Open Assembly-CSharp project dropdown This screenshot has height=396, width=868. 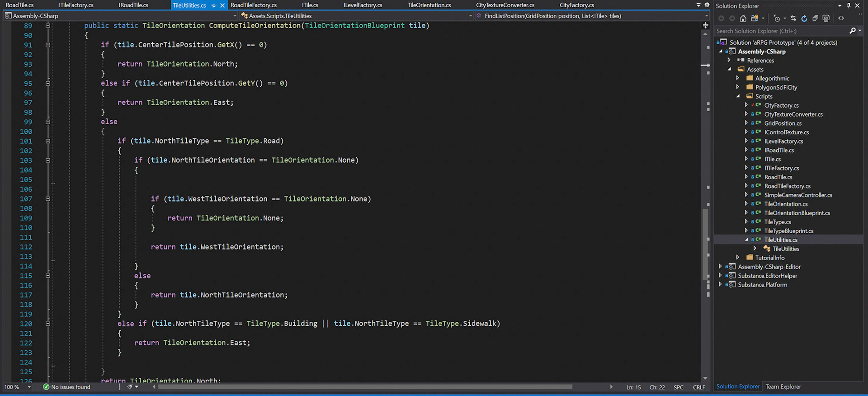[235, 16]
